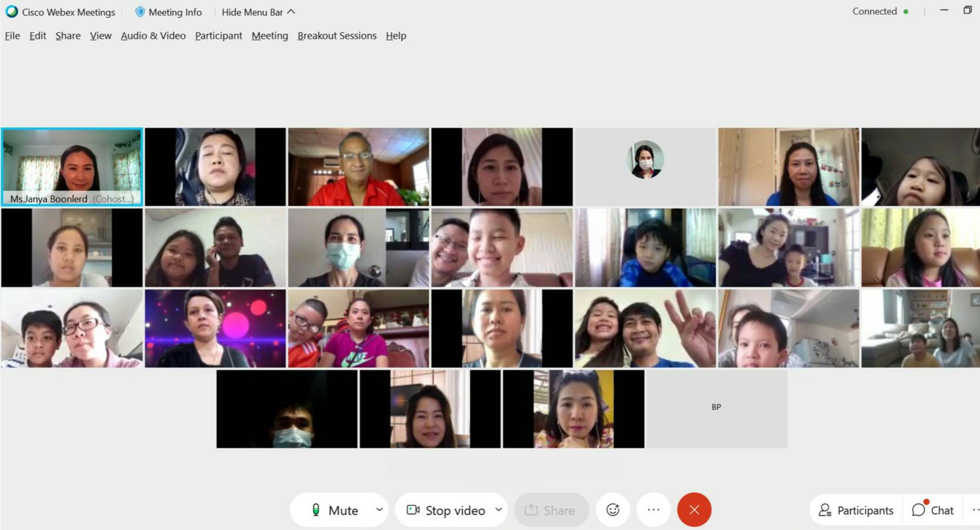Open the reactions smiley icon
980x530 pixels.
pyautogui.click(x=613, y=510)
